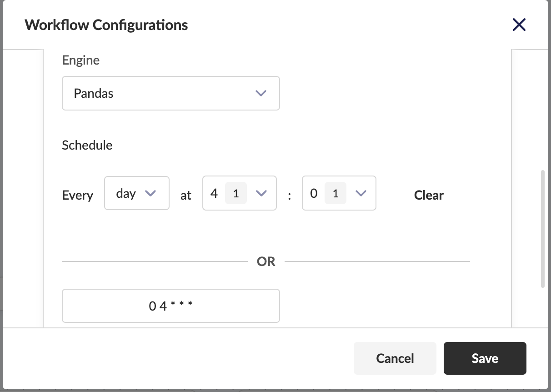Close the Workflow Configurations dialog
The height and width of the screenshot is (392, 551).
(x=519, y=25)
